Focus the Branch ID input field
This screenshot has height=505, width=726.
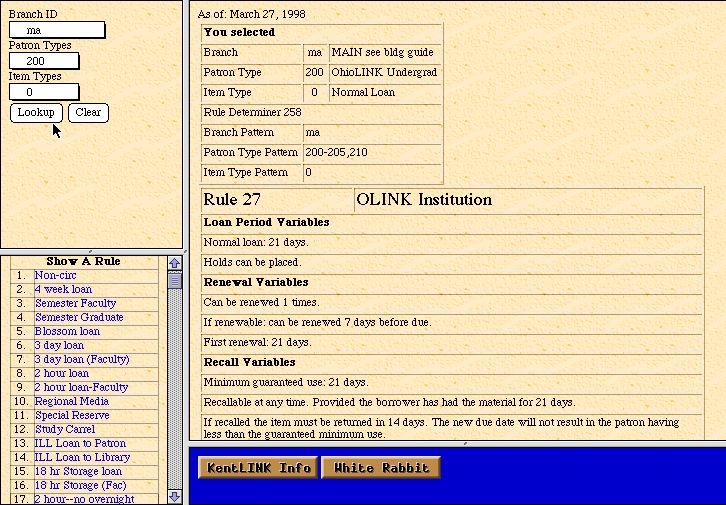coord(57,30)
